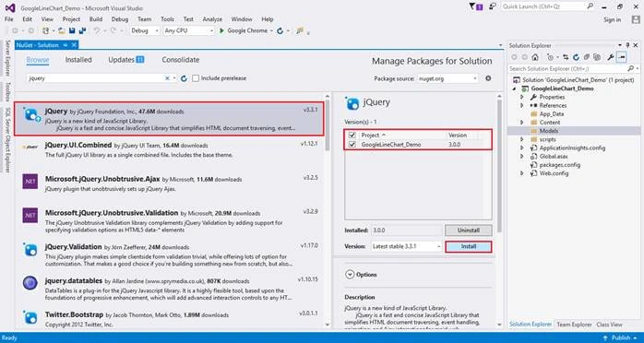Expand the Content folder node
This screenshot has height=343, width=644.
522,123
